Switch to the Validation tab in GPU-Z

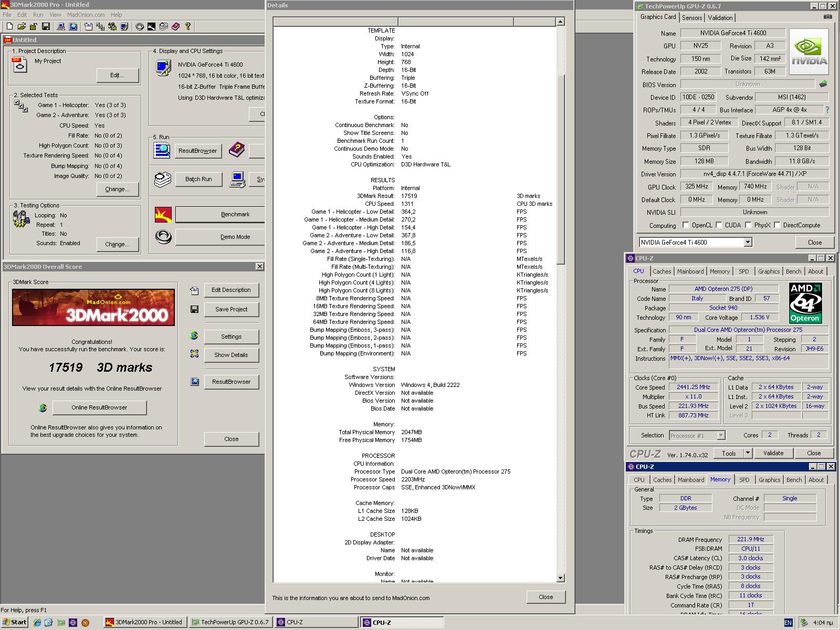[x=720, y=18]
